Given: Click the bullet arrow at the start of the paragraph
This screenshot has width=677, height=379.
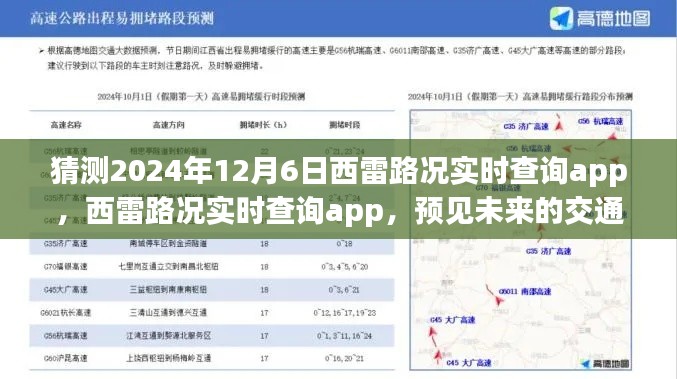Looking at the screenshot, I should (x=41, y=51).
